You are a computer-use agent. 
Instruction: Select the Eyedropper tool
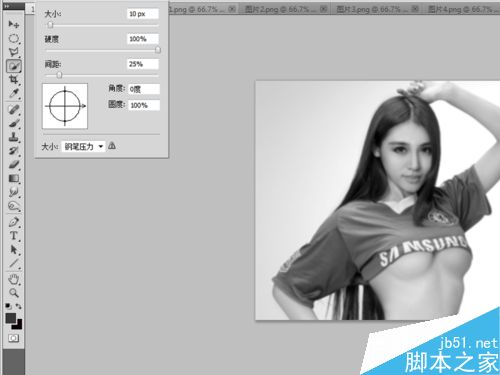click(x=14, y=93)
